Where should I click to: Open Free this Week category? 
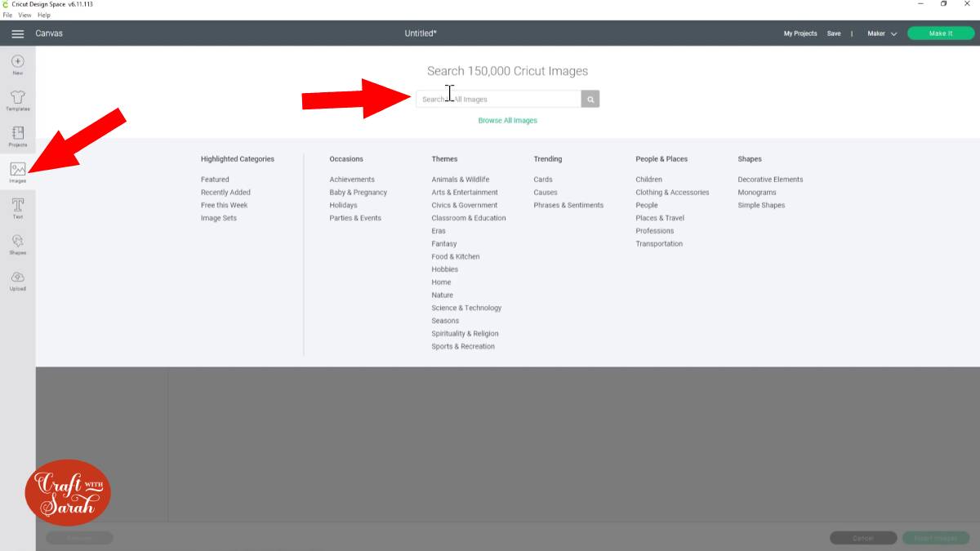[x=224, y=205]
